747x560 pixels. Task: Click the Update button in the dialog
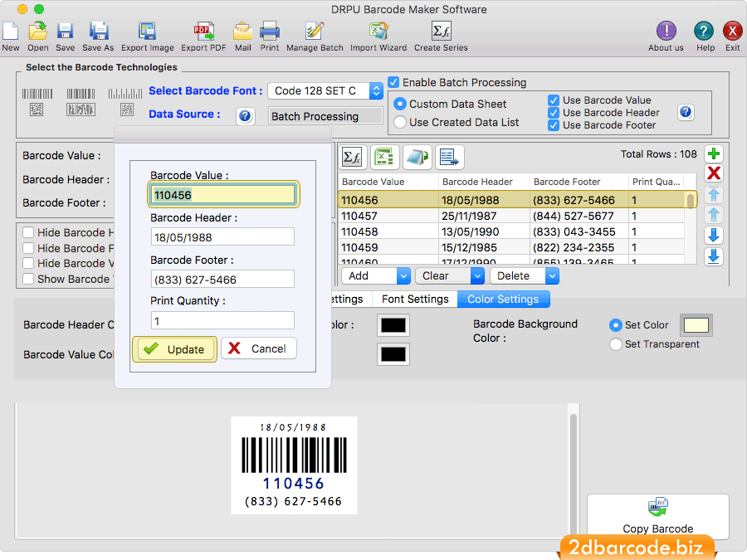click(175, 349)
